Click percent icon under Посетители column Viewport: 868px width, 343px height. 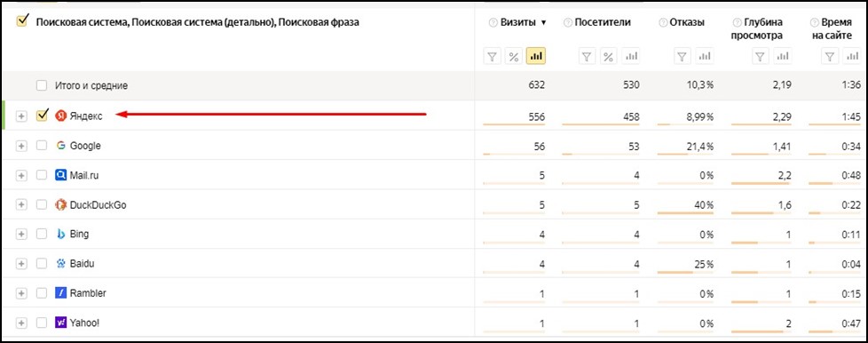pyautogui.click(x=608, y=56)
